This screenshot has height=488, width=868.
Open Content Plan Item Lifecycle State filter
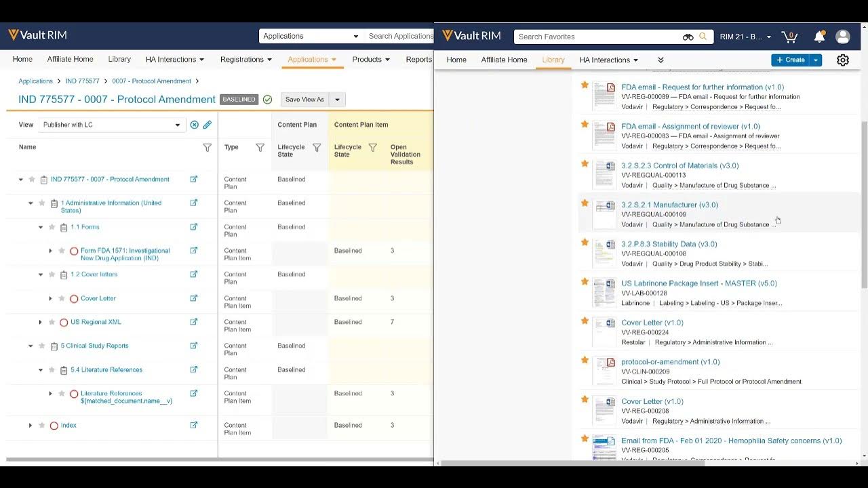372,147
